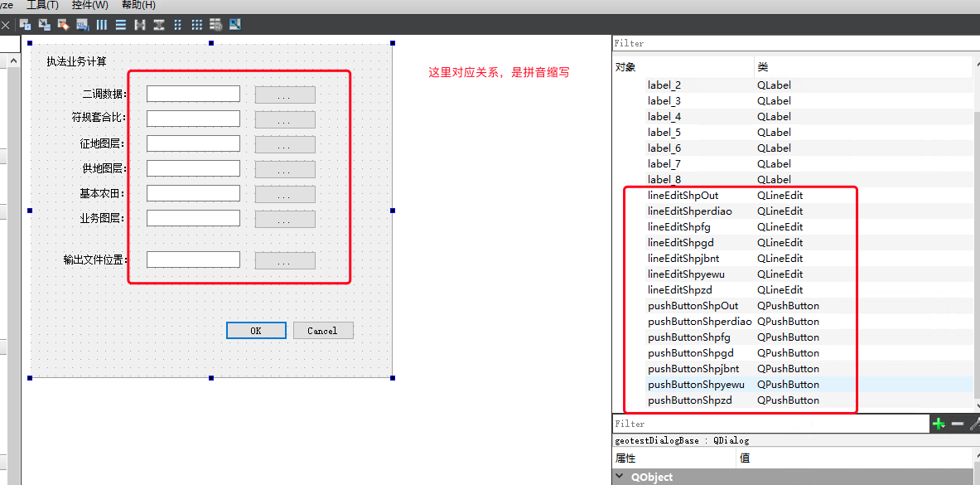The width and height of the screenshot is (980, 485).
Task: Click the Cancel button in the dialog
Action: [323, 331]
